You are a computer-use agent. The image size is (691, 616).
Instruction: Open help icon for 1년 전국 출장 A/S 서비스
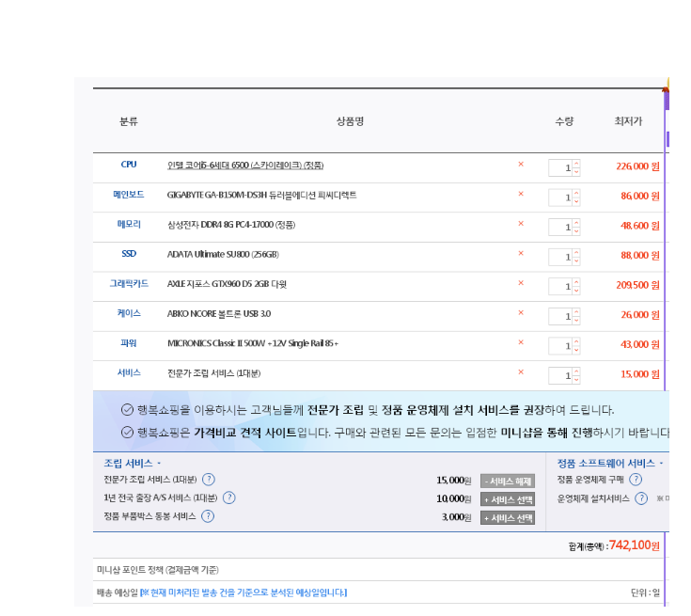228,498
